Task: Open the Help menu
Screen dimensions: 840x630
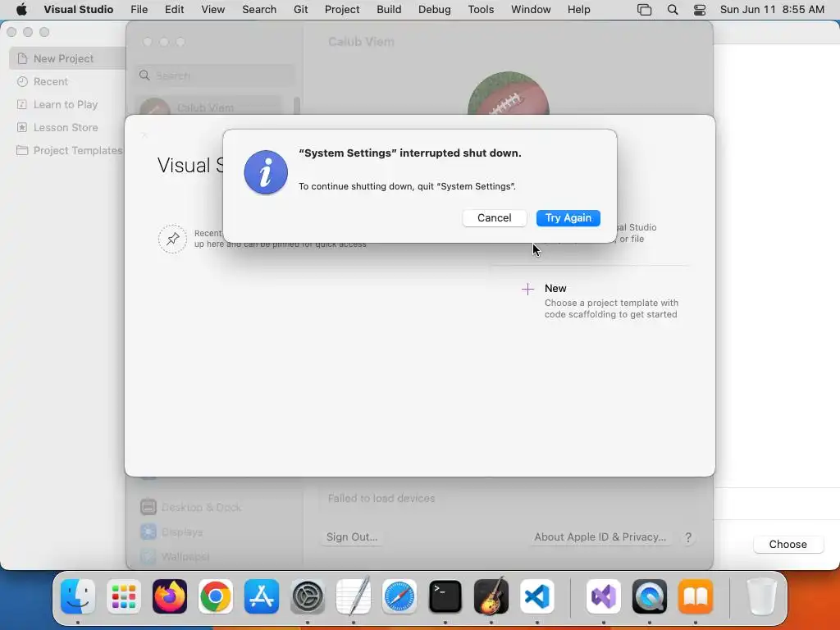Action: tap(578, 10)
